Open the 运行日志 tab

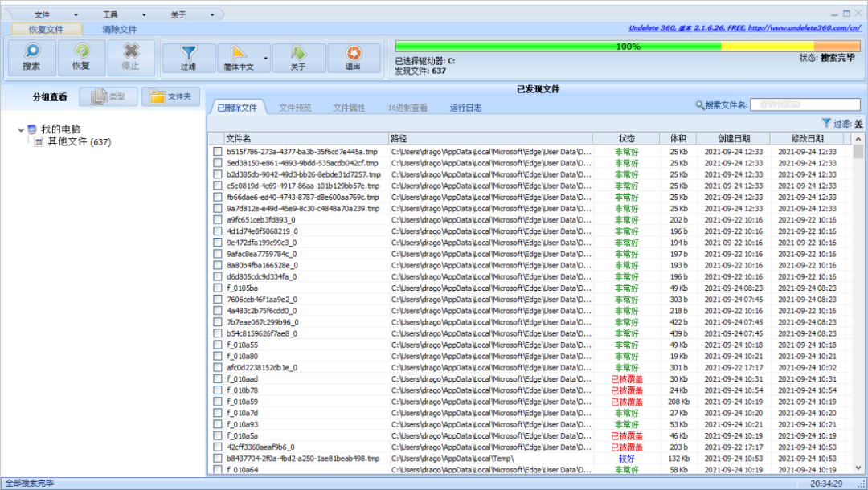(465, 108)
